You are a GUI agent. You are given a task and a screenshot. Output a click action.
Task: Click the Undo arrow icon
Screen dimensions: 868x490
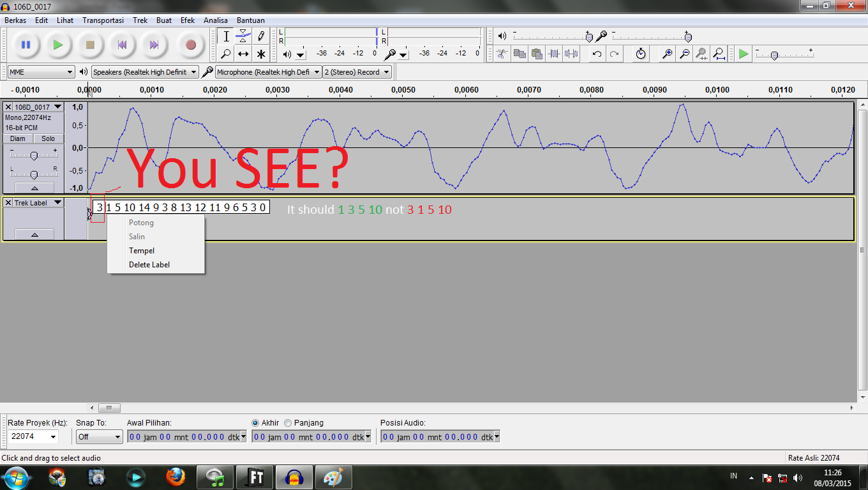(597, 54)
